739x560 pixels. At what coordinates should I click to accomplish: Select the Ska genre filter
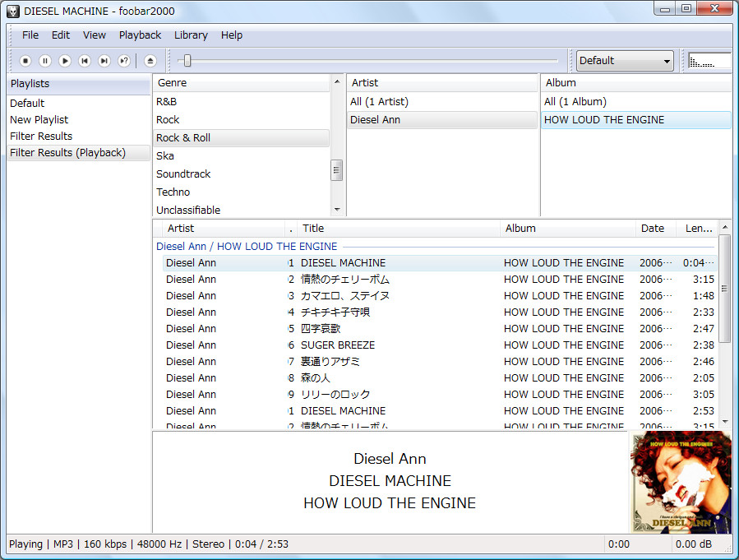[x=164, y=155]
